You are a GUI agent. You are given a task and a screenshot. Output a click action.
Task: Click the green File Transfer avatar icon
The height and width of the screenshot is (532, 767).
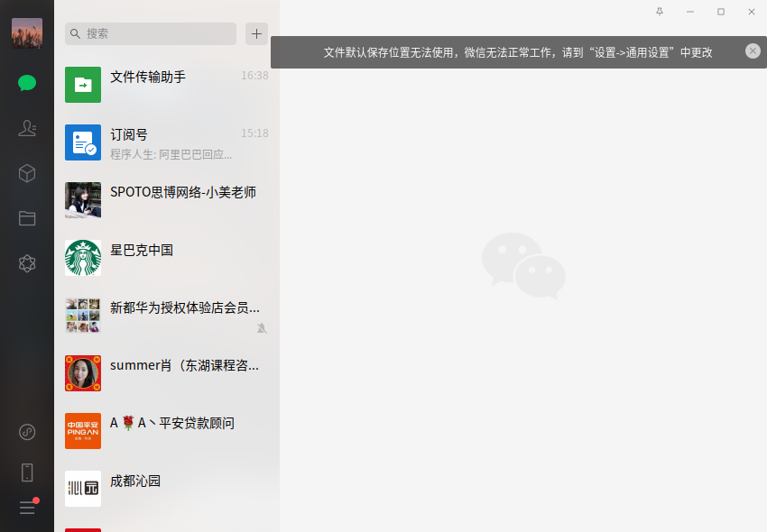(83, 85)
